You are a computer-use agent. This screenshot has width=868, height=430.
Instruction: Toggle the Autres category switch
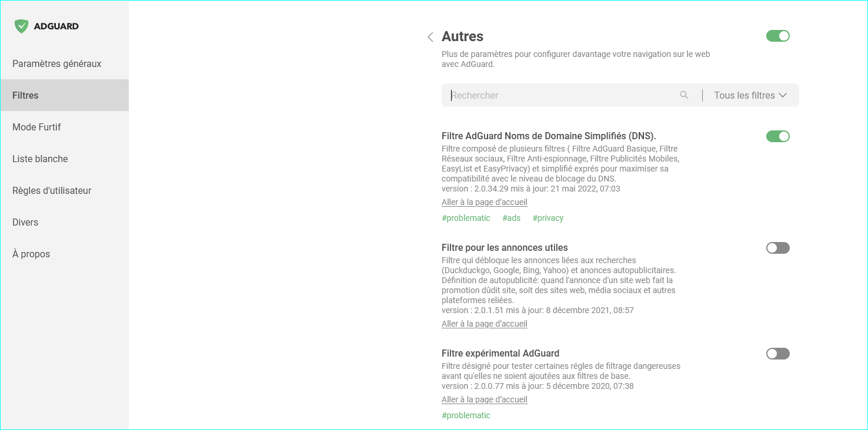pyautogui.click(x=777, y=36)
